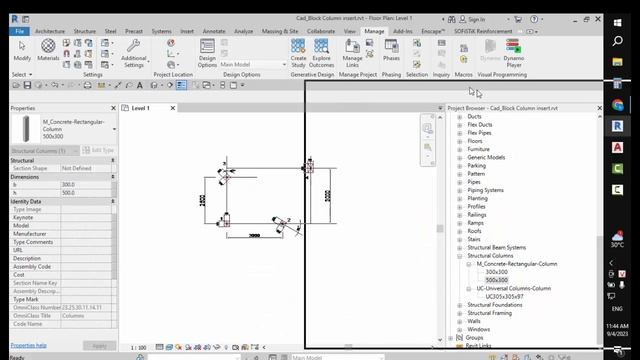Viewport: 640px width, 360px height.
Task: Open the File tab
Action: [19, 31]
